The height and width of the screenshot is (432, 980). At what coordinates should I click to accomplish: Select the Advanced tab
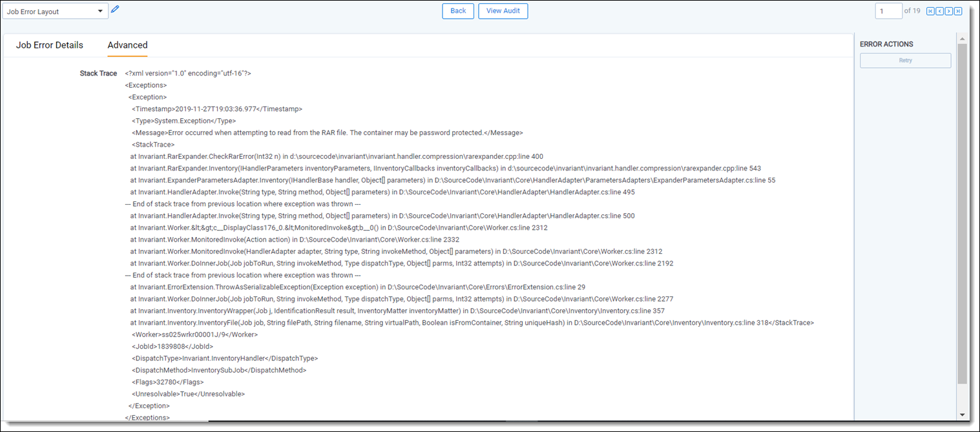pyautogui.click(x=127, y=45)
